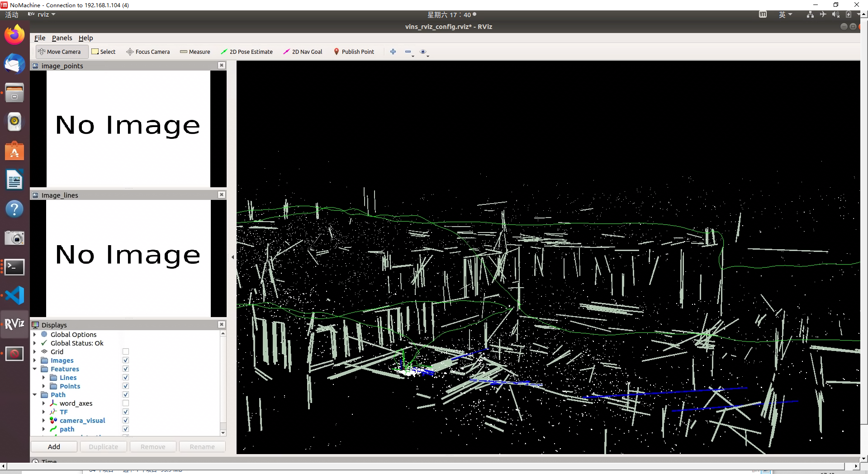Uncheck the Lines display checkbox

point(126,377)
